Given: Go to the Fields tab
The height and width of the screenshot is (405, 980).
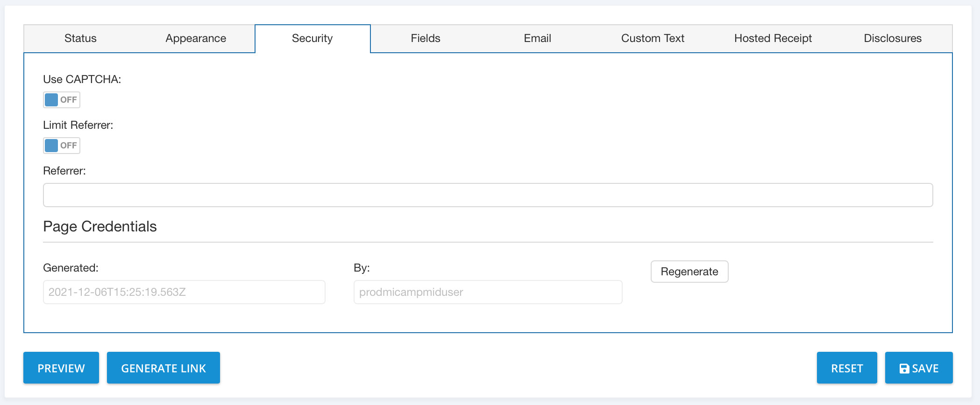Looking at the screenshot, I should click(425, 38).
